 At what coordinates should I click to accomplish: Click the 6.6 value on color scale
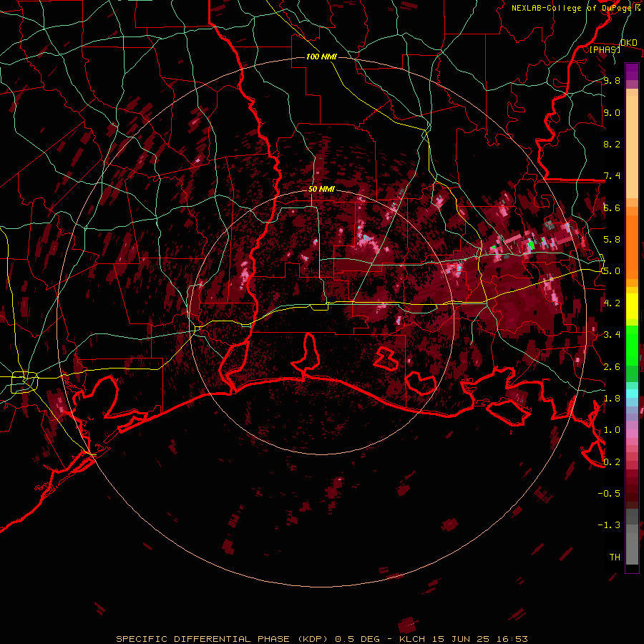coord(612,208)
